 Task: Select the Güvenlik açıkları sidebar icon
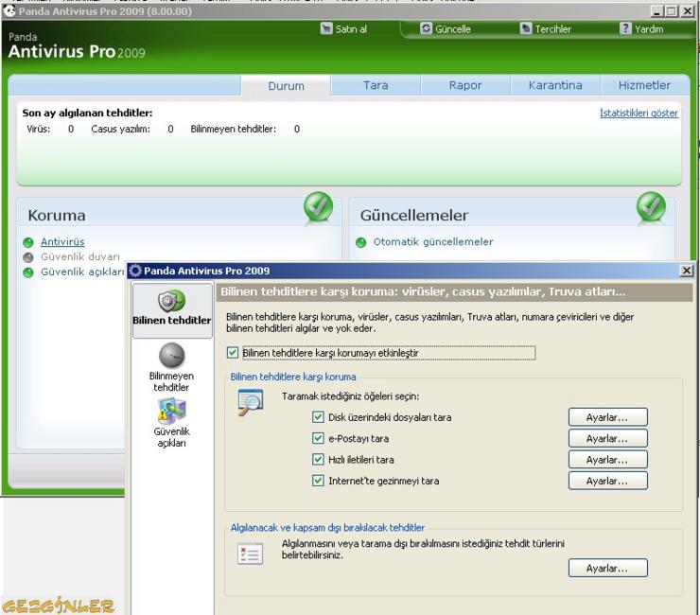click(x=172, y=411)
